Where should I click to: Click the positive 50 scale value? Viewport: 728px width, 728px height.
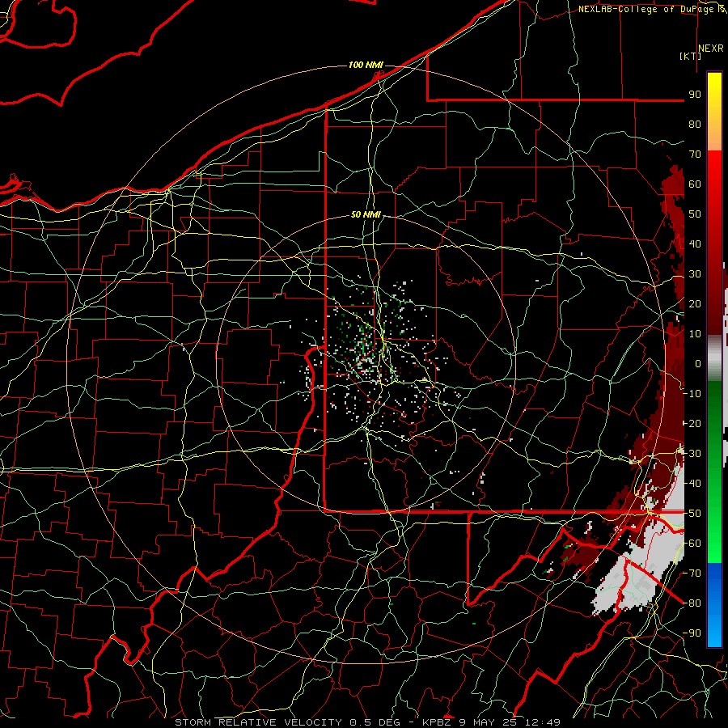click(695, 214)
